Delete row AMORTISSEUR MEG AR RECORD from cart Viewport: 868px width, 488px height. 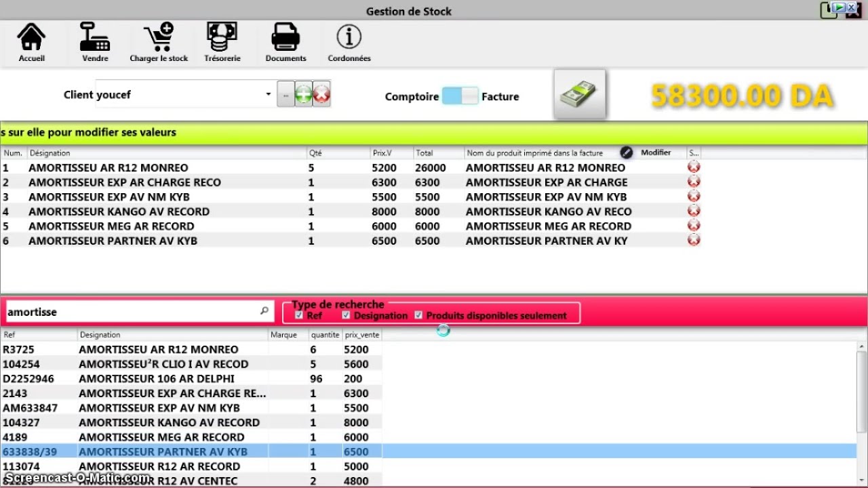[694, 226]
